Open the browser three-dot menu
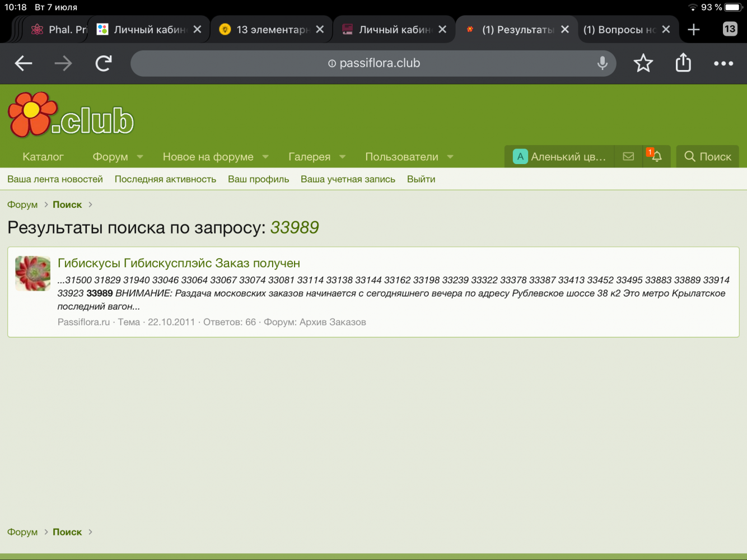This screenshot has width=747, height=560. pyautogui.click(x=723, y=63)
